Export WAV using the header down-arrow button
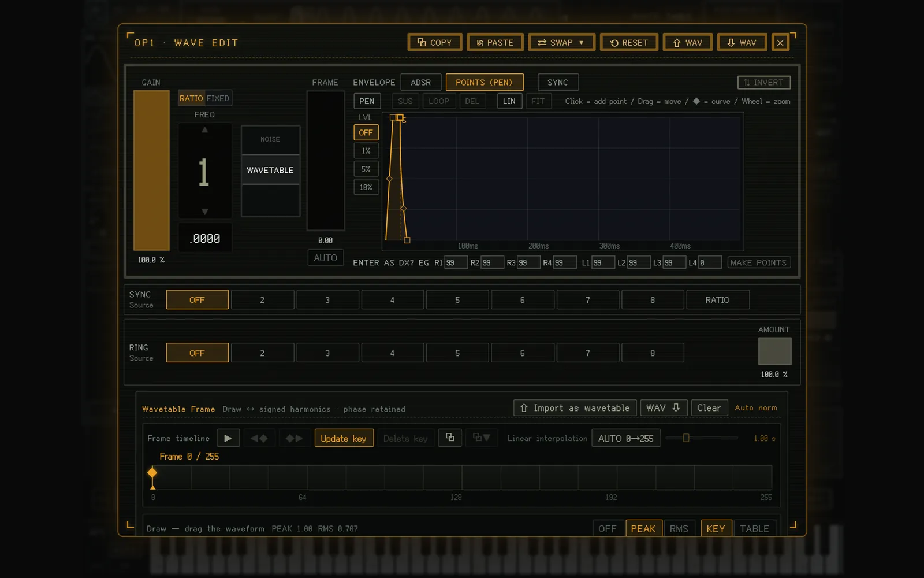The height and width of the screenshot is (578, 924). coord(742,43)
